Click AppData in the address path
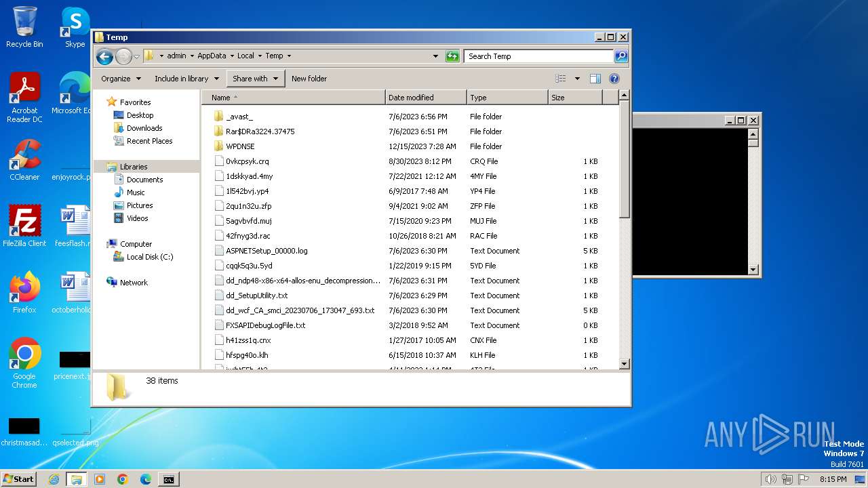Image resolution: width=868 pixels, height=488 pixels. pyautogui.click(x=212, y=56)
